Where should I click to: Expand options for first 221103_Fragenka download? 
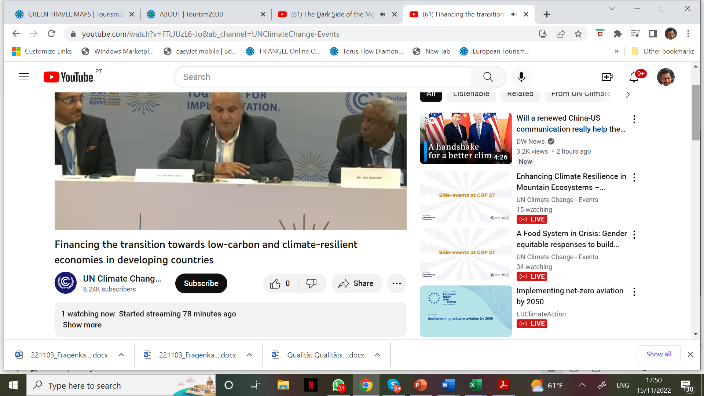click(x=121, y=355)
